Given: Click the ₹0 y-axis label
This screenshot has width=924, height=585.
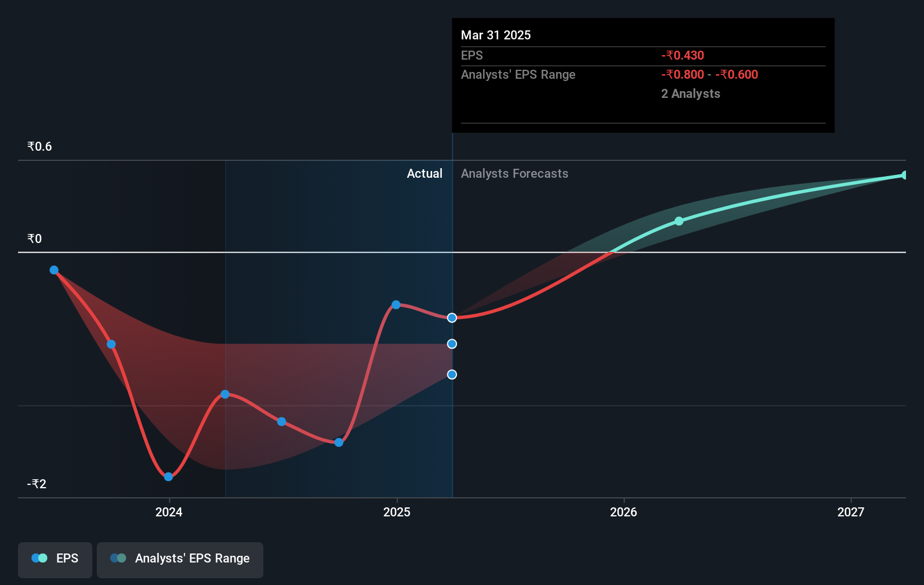Looking at the screenshot, I should click(34, 239).
